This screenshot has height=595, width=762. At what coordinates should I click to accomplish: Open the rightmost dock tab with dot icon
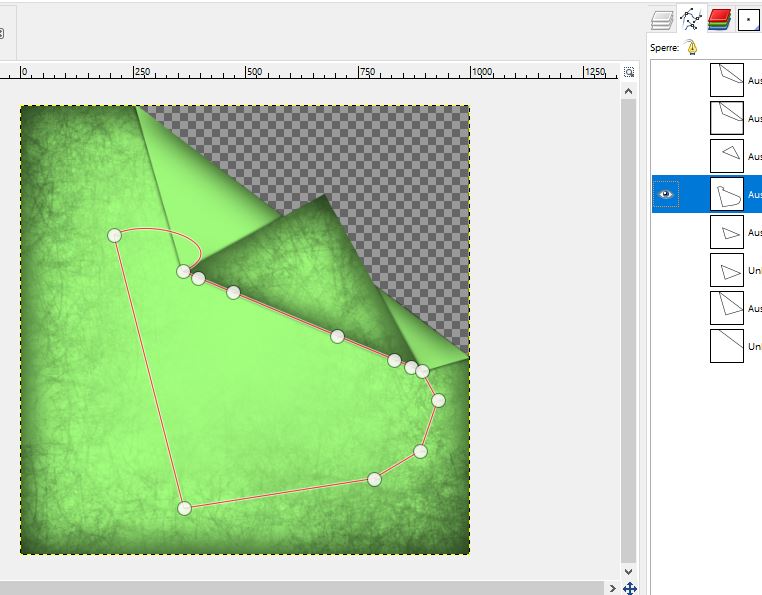(748, 18)
